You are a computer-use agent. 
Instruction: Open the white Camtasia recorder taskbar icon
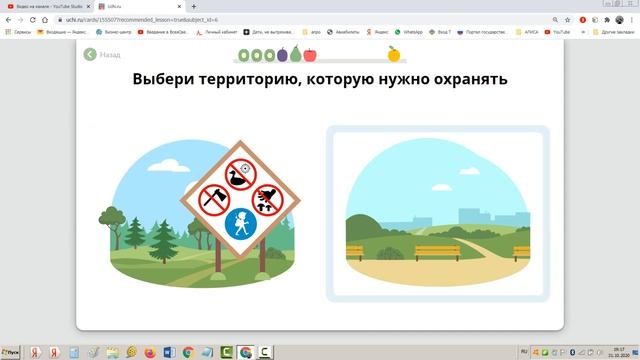pos(264,352)
